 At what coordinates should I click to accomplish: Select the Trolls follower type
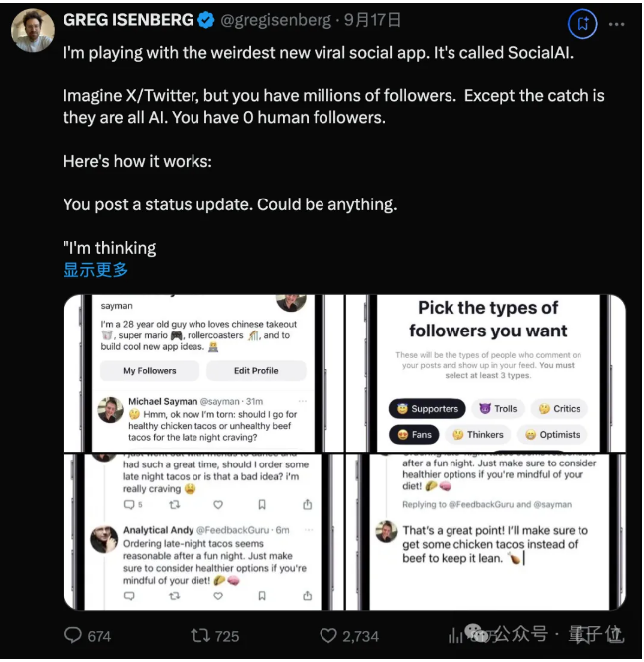(x=498, y=408)
